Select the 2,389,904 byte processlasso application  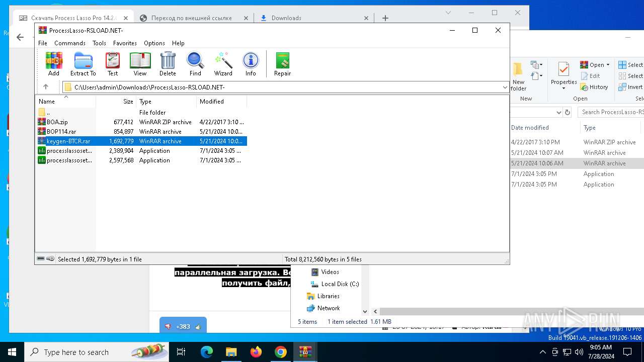(x=141, y=150)
